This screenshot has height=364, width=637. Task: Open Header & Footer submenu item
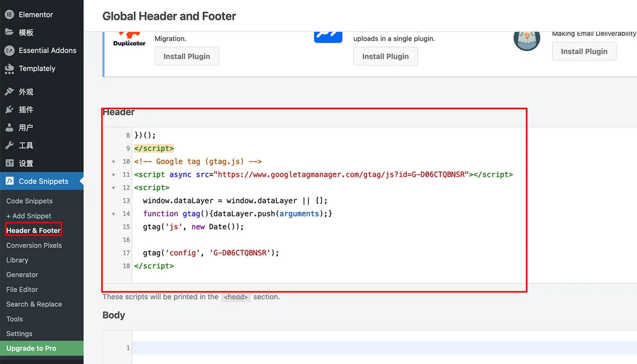pos(33,230)
